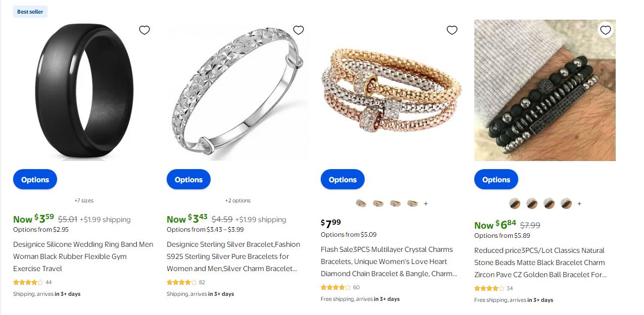
Task: Pick last variant swatch of crystal charms bracelet
Action: [413, 203]
